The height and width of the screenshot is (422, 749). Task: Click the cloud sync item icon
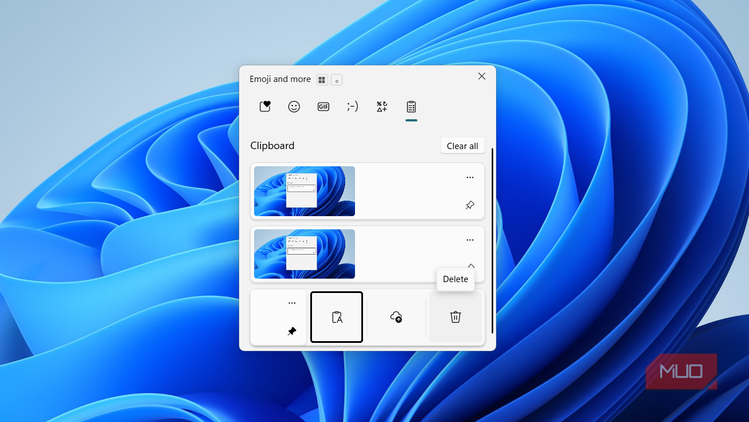[x=396, y=317]
